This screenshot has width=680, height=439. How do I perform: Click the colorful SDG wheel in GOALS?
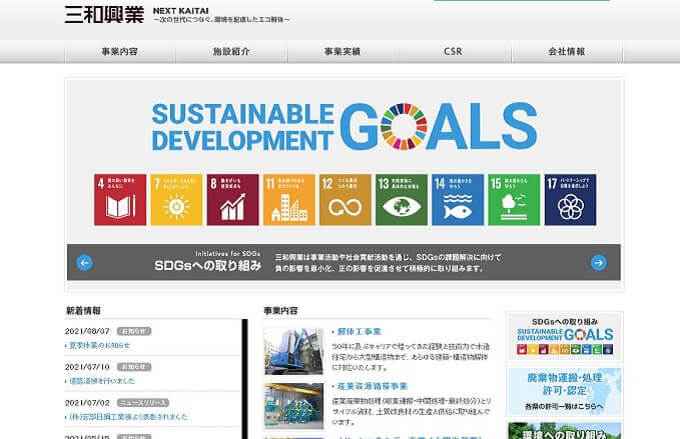404,126
